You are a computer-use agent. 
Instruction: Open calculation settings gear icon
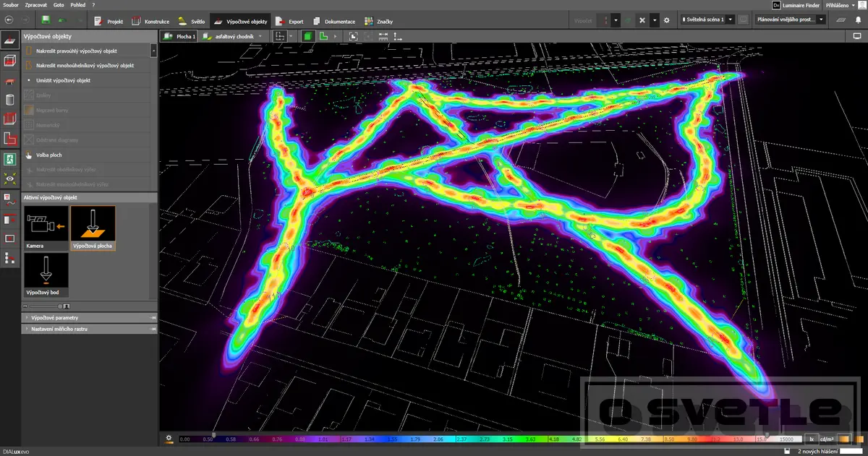pyautogui.click(x=666, y=21)
